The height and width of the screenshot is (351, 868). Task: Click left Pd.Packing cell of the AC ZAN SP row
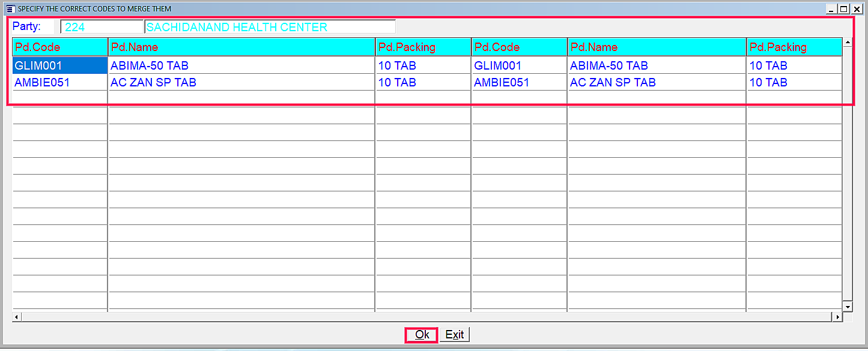coord(423,82)
